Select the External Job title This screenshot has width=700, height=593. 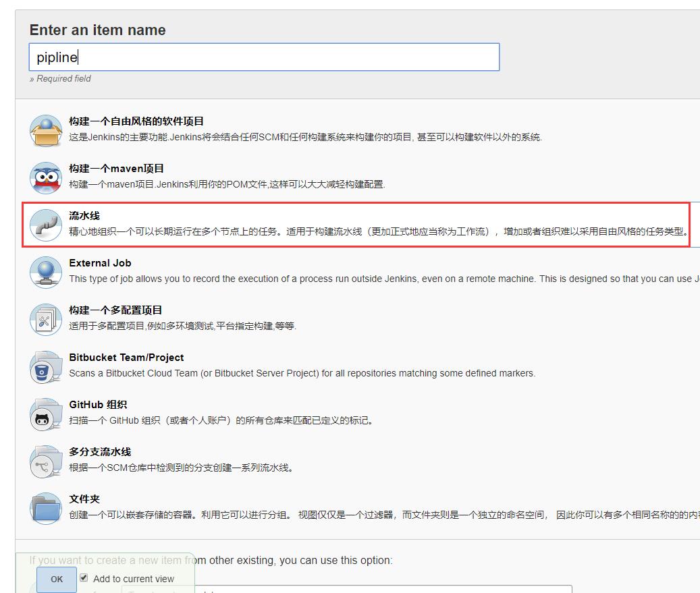(x=100, y=263)
